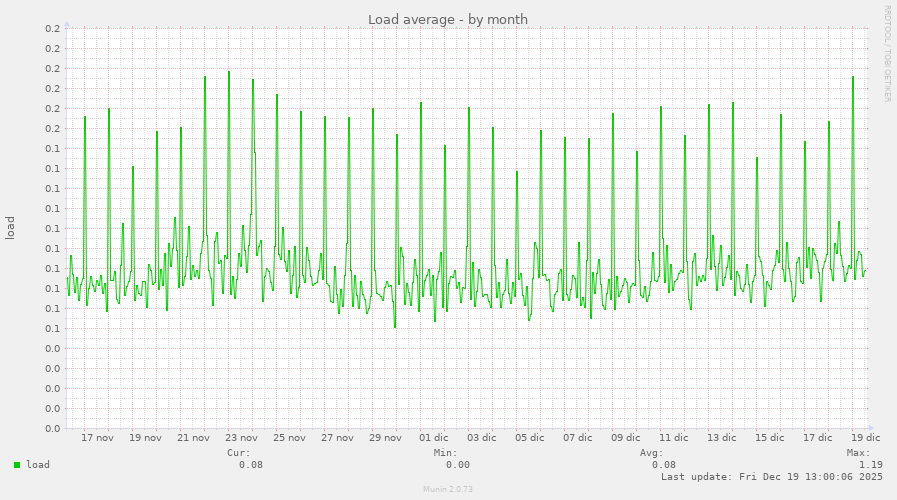Click the 'Min:' column header
The height and width of the screenshot is (500, 897).
(x=446, y=453)
